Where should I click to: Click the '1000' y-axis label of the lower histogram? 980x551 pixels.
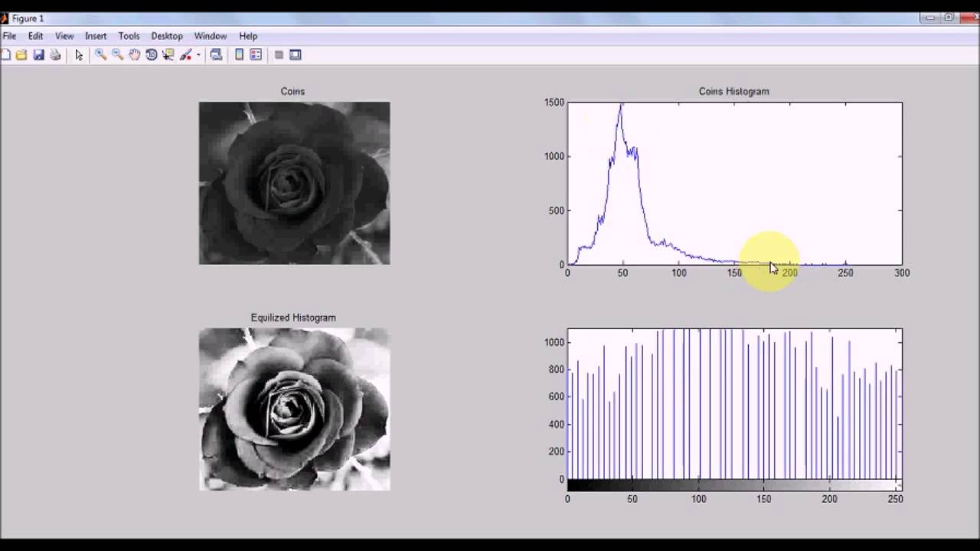coord(554,342)
